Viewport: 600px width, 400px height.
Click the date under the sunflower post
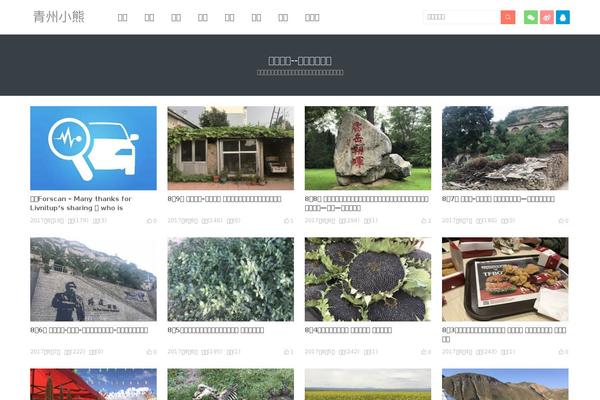click(x=320, y=352)
